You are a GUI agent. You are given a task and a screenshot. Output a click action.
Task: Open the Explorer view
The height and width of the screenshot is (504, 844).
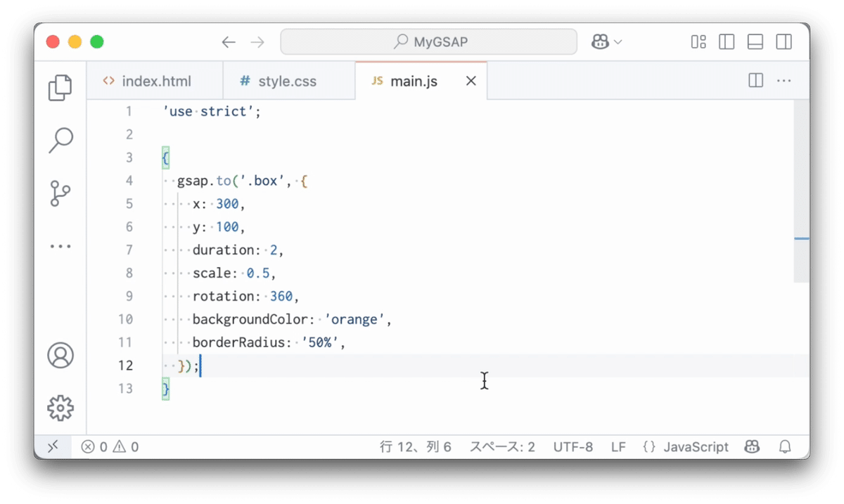click(60, 87)
